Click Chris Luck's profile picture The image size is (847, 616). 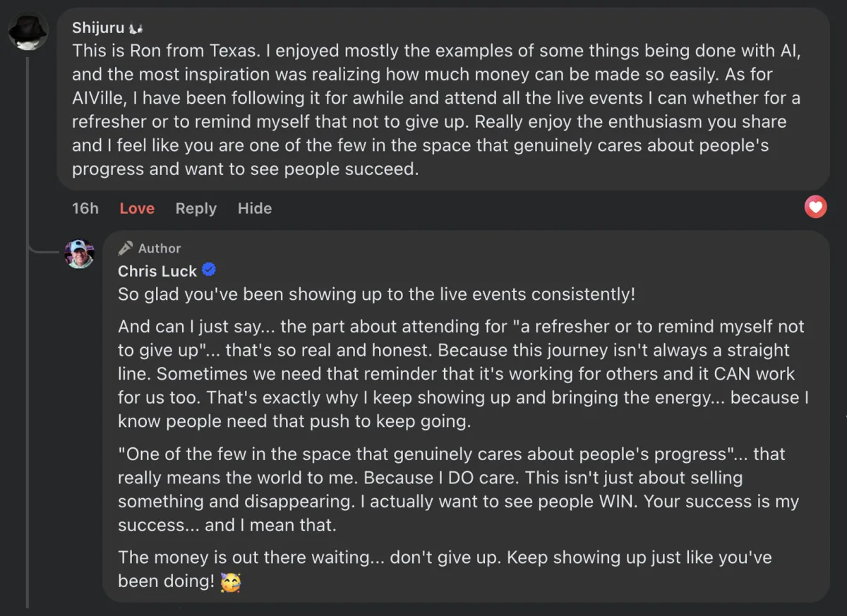[79, 254]
